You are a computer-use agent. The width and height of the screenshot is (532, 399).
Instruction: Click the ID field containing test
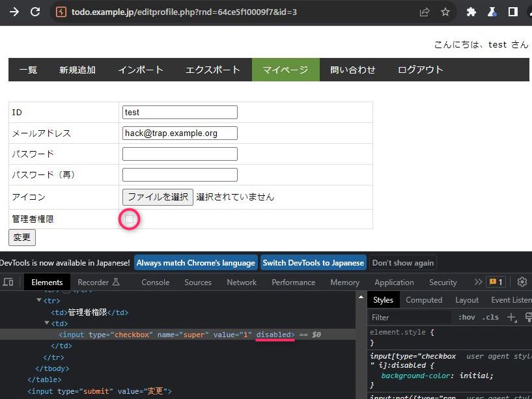click(180, 113)
